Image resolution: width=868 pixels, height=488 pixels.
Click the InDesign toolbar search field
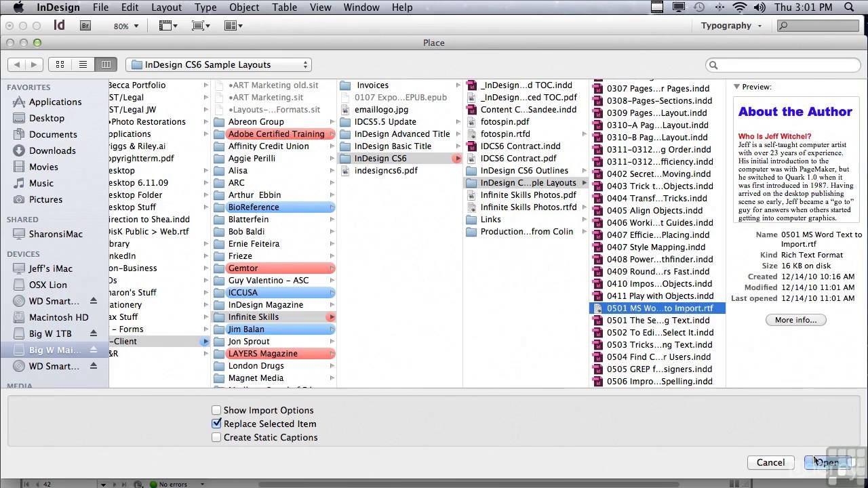817,26
